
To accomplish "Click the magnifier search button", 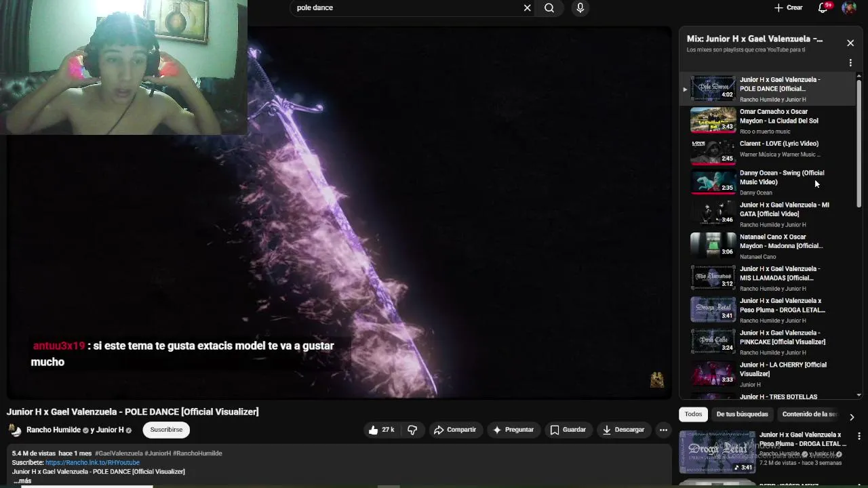I will tap(549, 8).
